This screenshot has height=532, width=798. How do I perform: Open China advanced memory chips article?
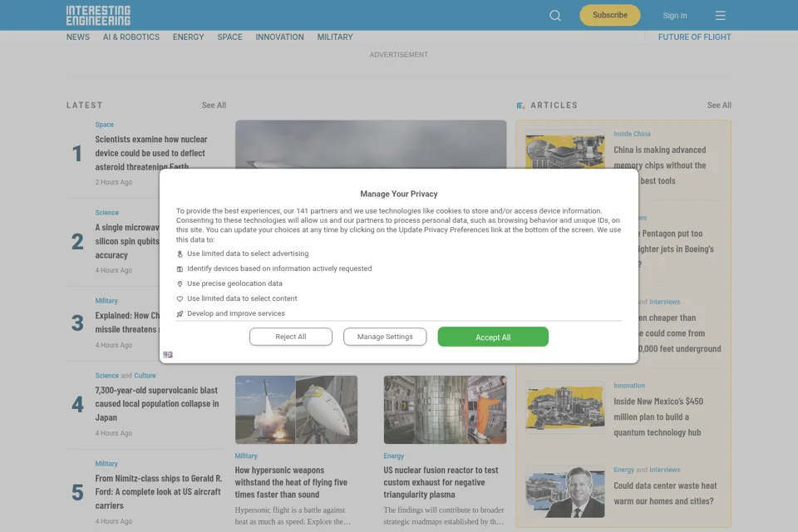(659, 165)
